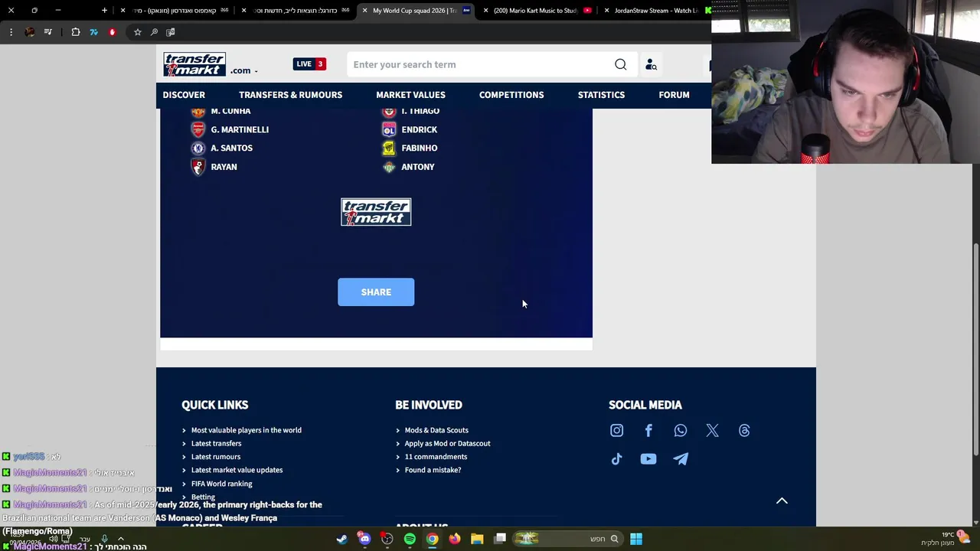
Task: Bookmark this page with star icon
Action: 137,32
